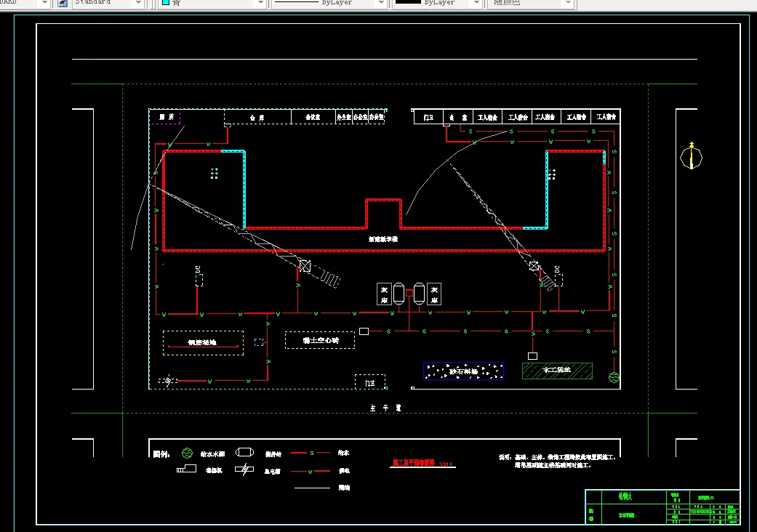Screen dimensions: 757x532
Task: Select the right tower crane base symbol
Action: 534,266
